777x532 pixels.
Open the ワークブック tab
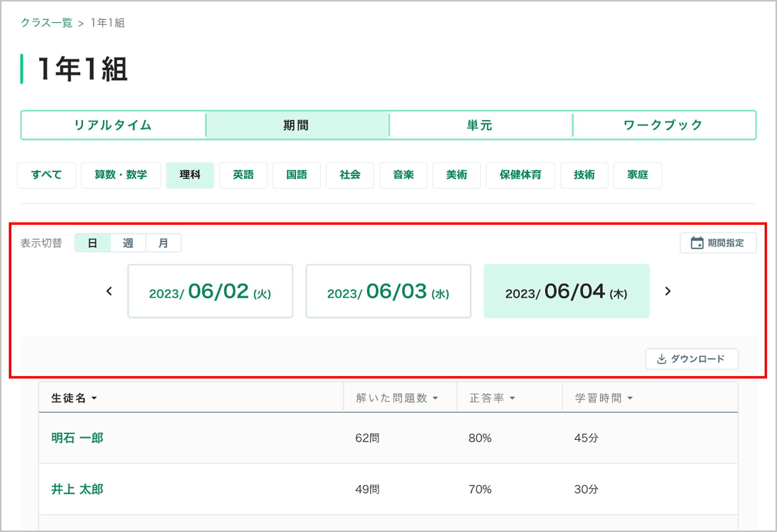pos(664,125)
